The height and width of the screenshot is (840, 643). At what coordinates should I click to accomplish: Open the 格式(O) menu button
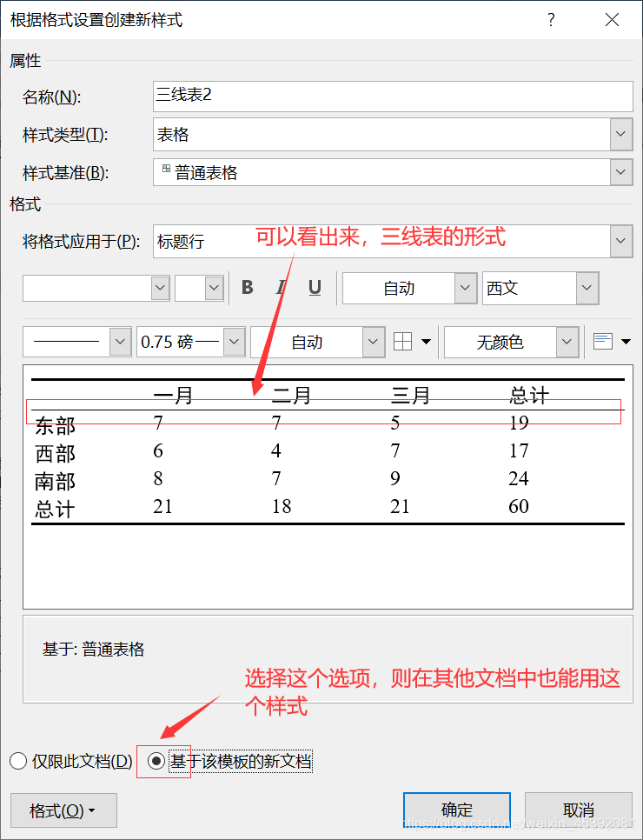tap(63, 810)
